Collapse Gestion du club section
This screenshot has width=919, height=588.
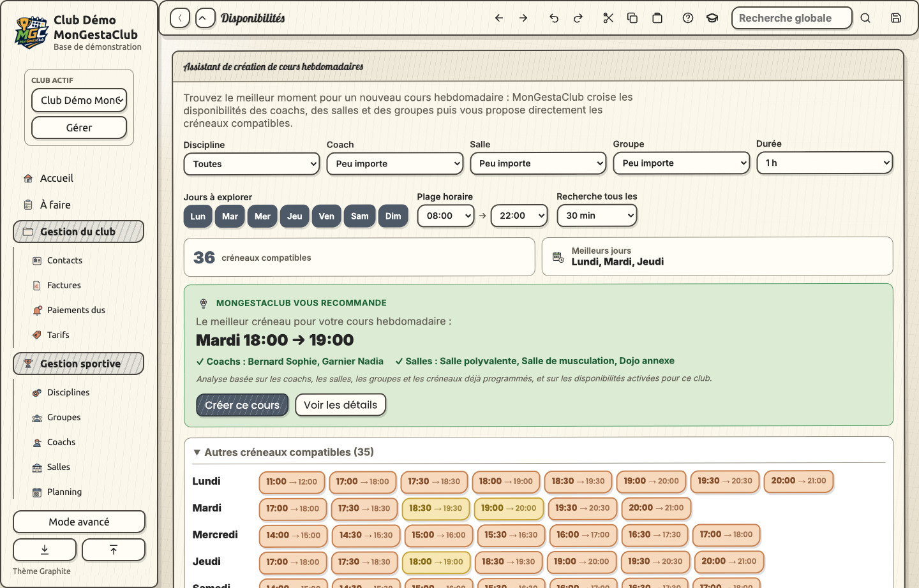coord(78,232)
